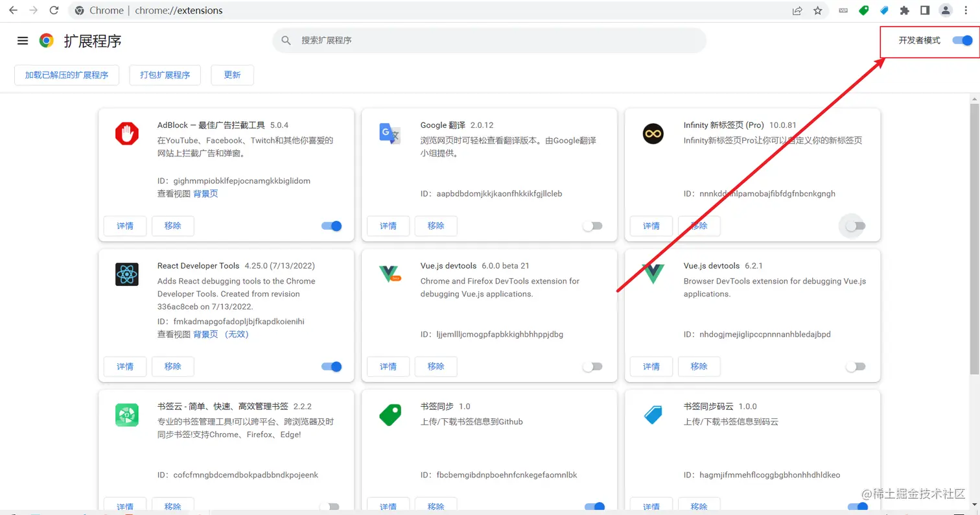980x515 pixels.
Task: Disable the React Developer Tools toggle
Action: pos(331,366)
